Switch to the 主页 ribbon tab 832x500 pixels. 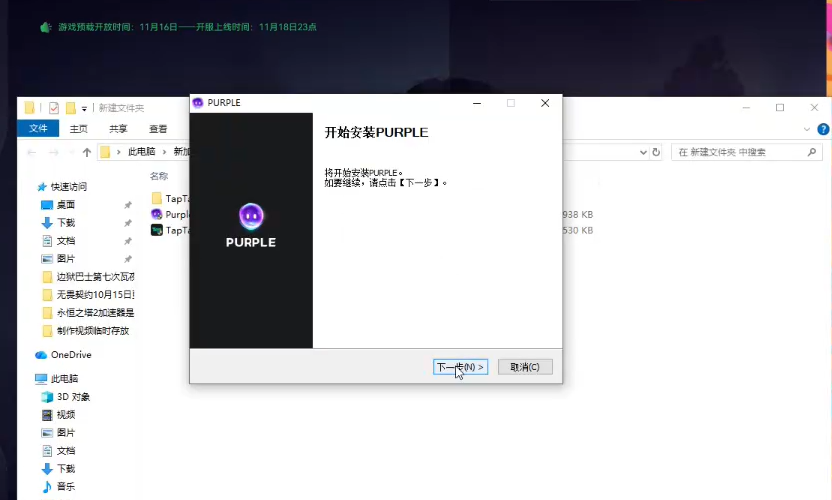click(x=77, y=128)
